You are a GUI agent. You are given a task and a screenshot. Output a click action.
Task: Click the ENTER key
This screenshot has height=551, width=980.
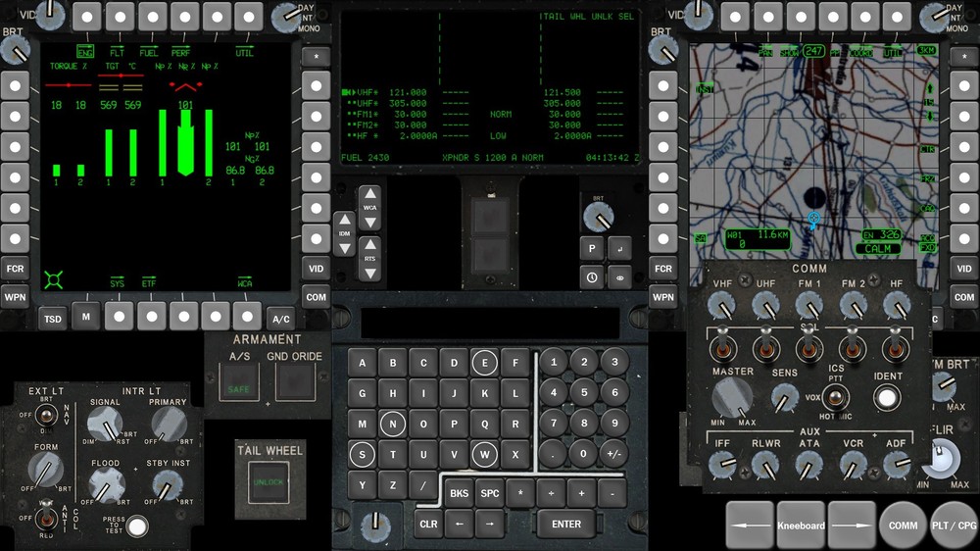pos(566,525)
